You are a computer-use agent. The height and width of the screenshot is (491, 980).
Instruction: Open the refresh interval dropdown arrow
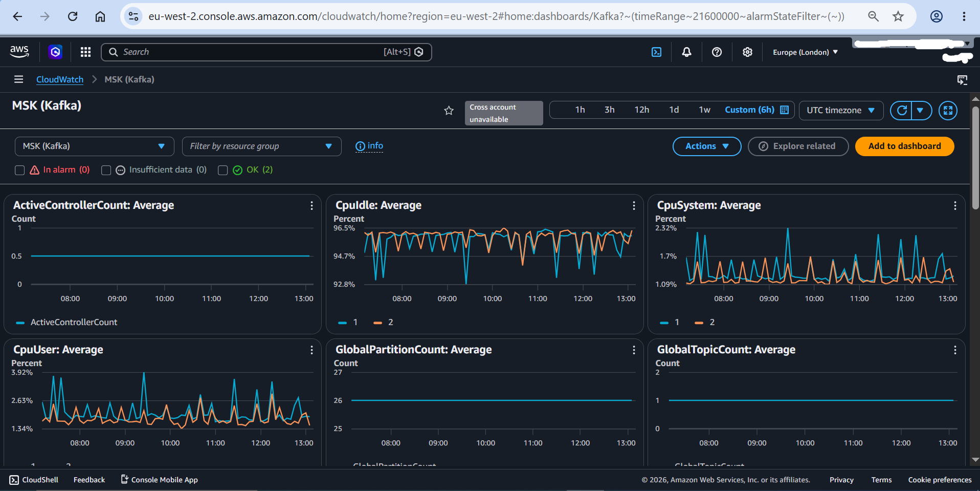click(921, 110)
